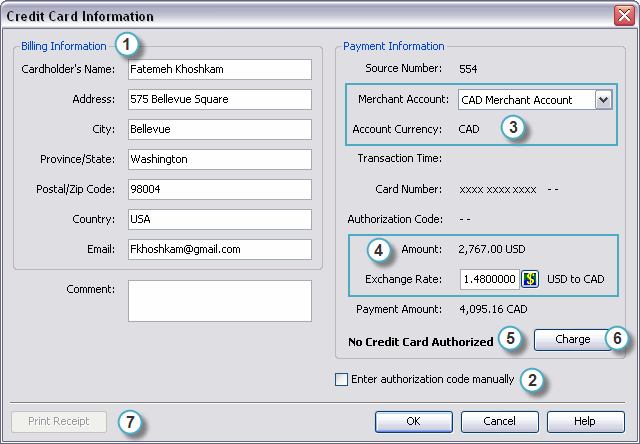Click the Cardholder's Name field
The width and height of the screenshot is (640, 444).
219,69
